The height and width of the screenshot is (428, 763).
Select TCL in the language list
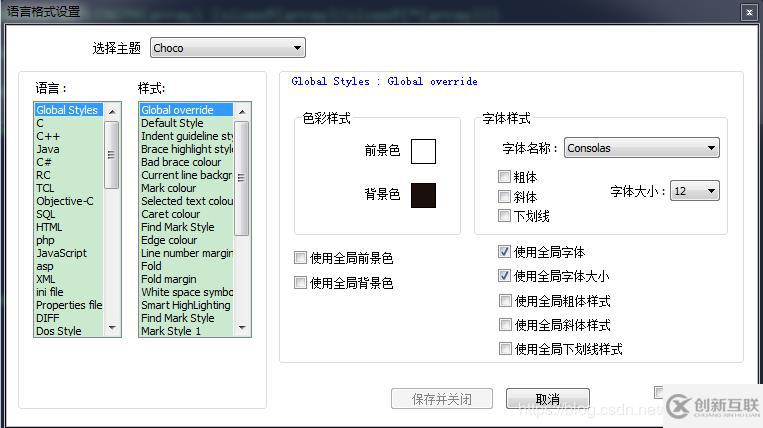(x=69, y=188)
